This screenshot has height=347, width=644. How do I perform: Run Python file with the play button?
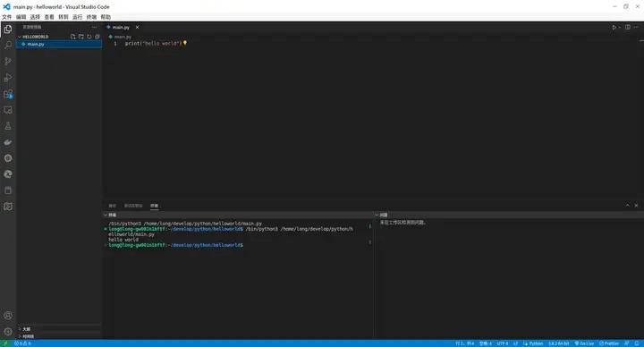click(x=614, y=27)
